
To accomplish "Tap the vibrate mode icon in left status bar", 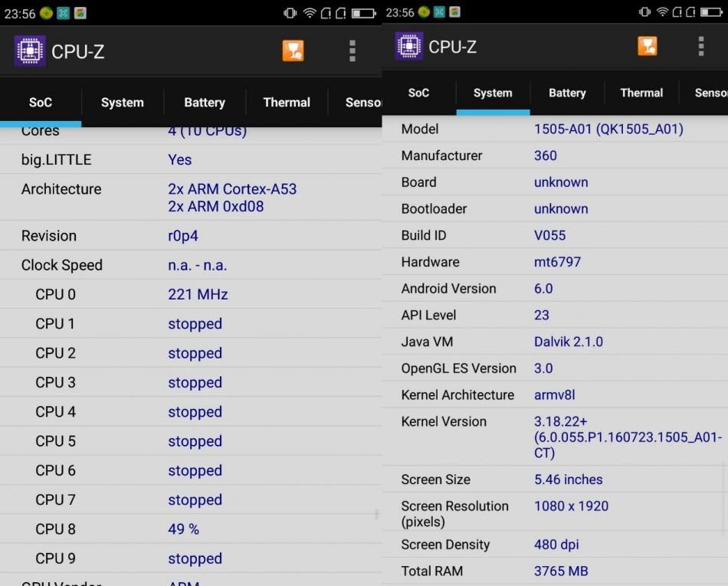I will pyautogui.click(x=290, y=12).
